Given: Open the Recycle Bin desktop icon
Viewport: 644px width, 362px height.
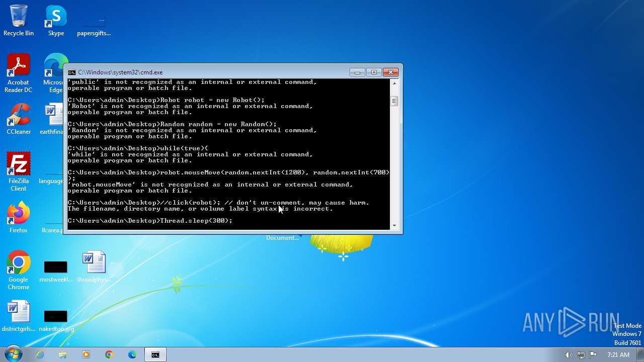Looking at the screenshot, I should pos(19,21).
